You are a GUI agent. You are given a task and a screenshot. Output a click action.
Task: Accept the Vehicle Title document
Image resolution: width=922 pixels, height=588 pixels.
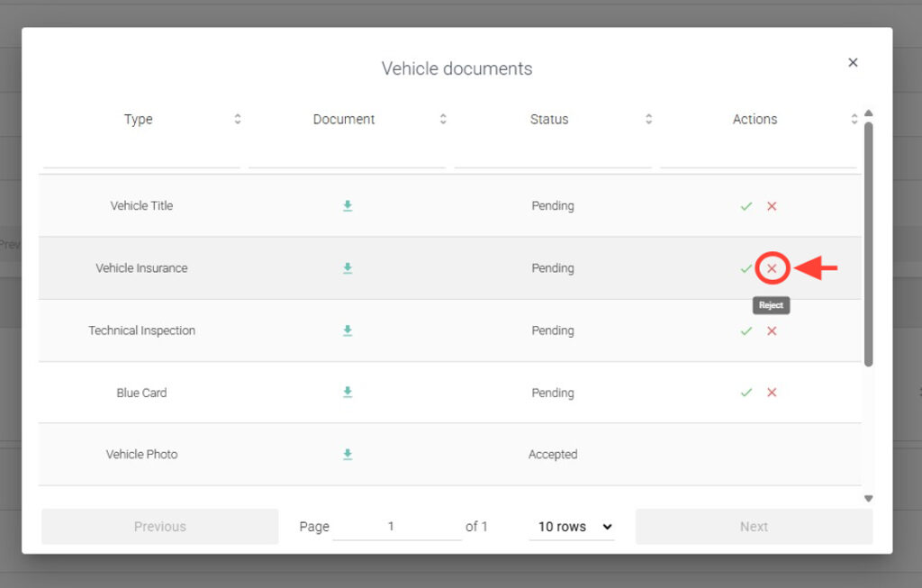[x=746, y=206]
